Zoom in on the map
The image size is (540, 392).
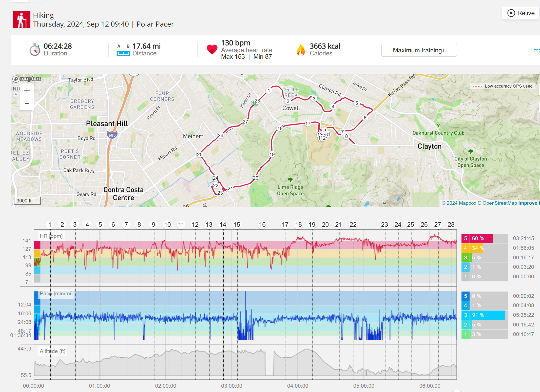[27, 90]
